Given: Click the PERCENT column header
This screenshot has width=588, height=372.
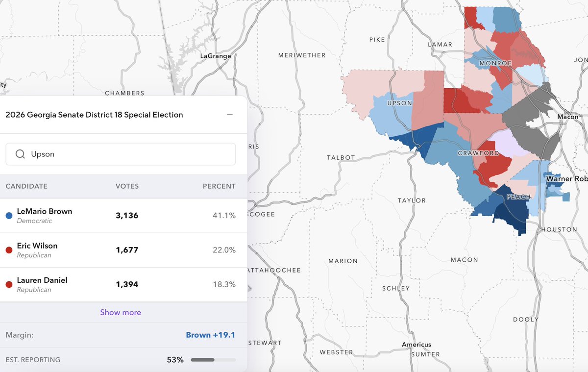Looking at the screenshot, I should 219,186.
